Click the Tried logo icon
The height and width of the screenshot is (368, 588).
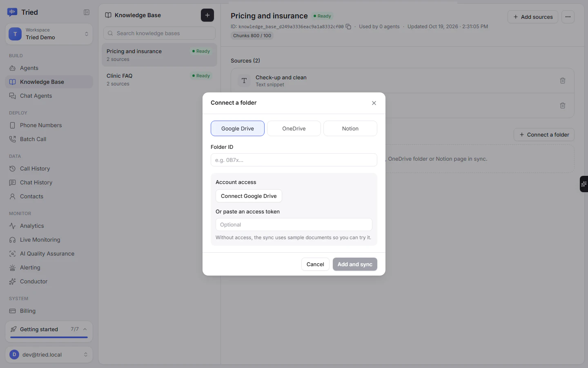point(12,12)
